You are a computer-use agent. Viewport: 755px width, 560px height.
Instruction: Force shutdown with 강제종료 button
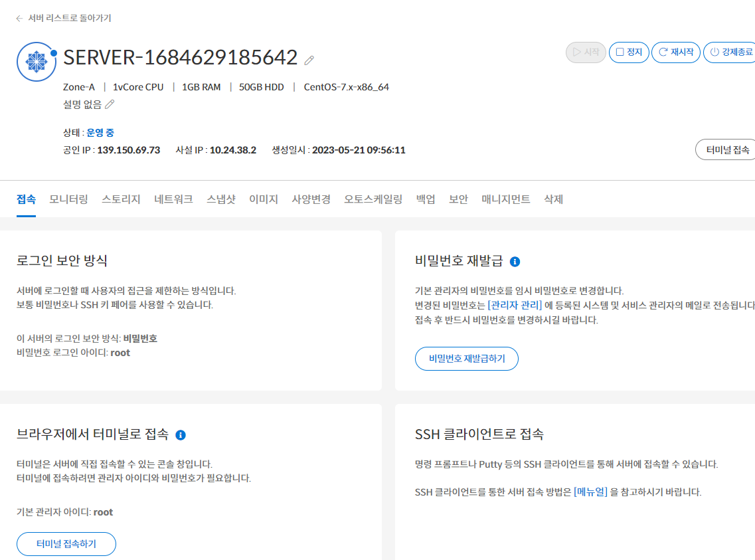(x=730, y=52)
